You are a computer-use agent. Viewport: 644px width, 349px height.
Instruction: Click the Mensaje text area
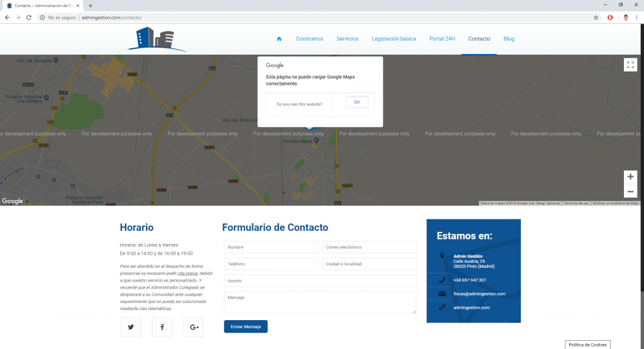pos(320,302)
